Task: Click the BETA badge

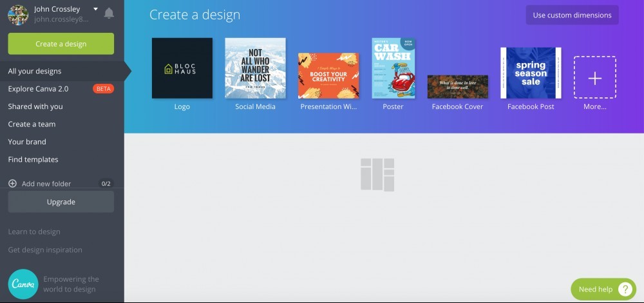Action: [x=103, y=89]
